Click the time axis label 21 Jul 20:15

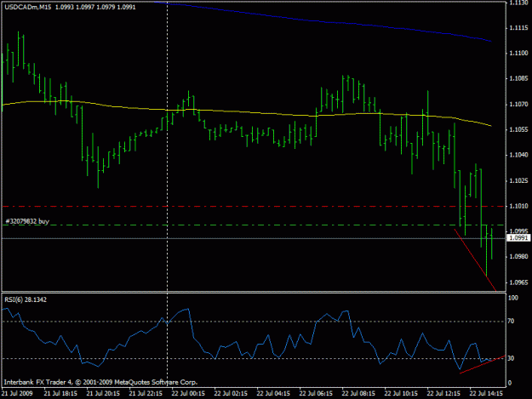[x=103, y=393]
